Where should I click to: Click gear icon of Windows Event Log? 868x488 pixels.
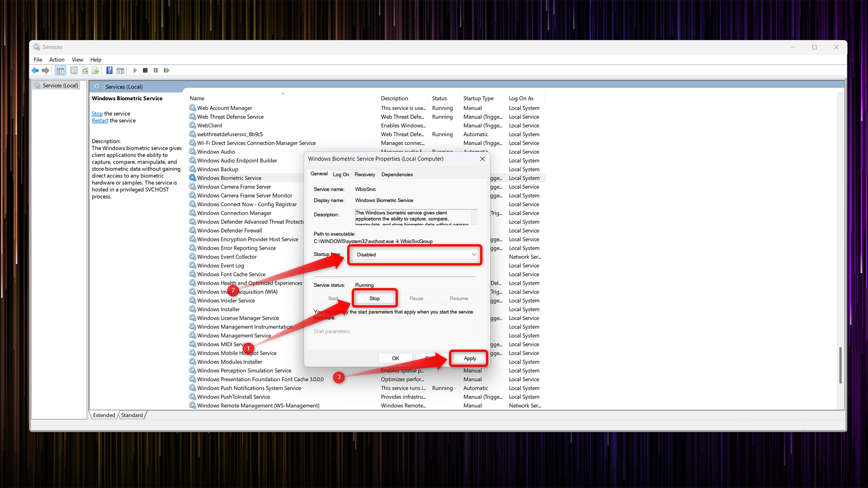193,265
